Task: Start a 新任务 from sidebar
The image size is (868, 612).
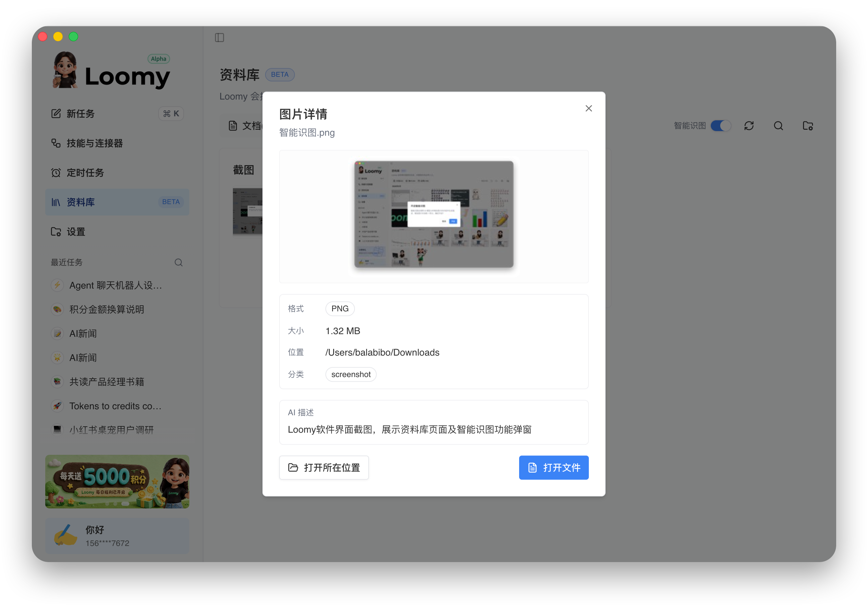Action: (117, 114)
